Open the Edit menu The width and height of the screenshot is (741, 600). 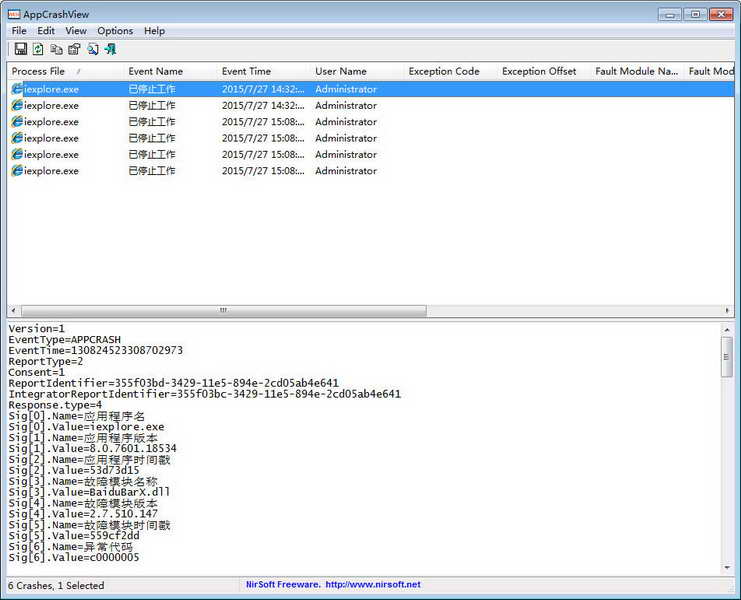click(46, 31)
